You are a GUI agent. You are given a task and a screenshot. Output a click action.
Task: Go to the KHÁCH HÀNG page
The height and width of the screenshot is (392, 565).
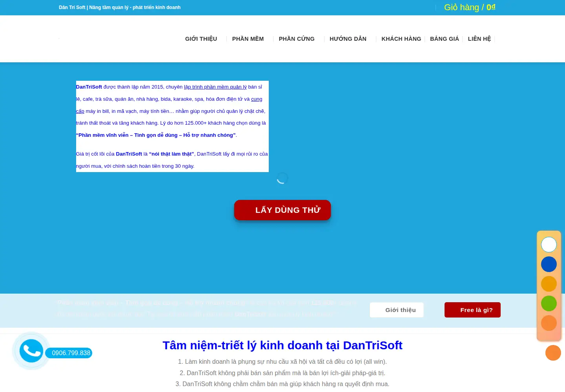click(401, 39)
